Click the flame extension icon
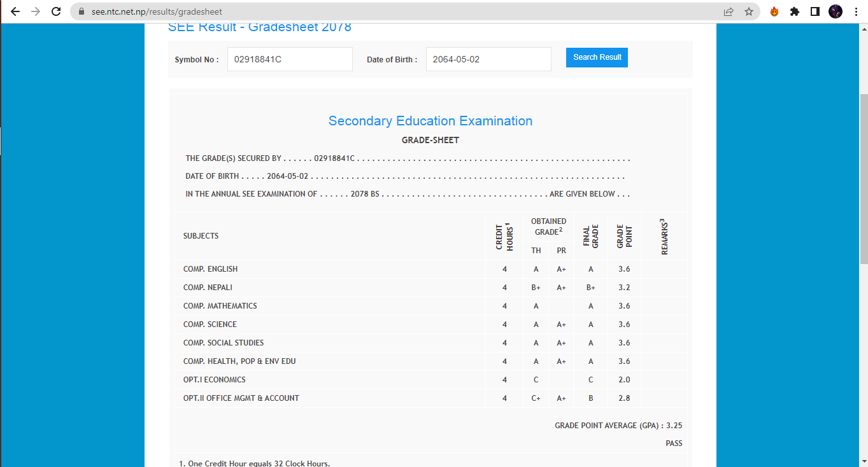 [774, 11]
